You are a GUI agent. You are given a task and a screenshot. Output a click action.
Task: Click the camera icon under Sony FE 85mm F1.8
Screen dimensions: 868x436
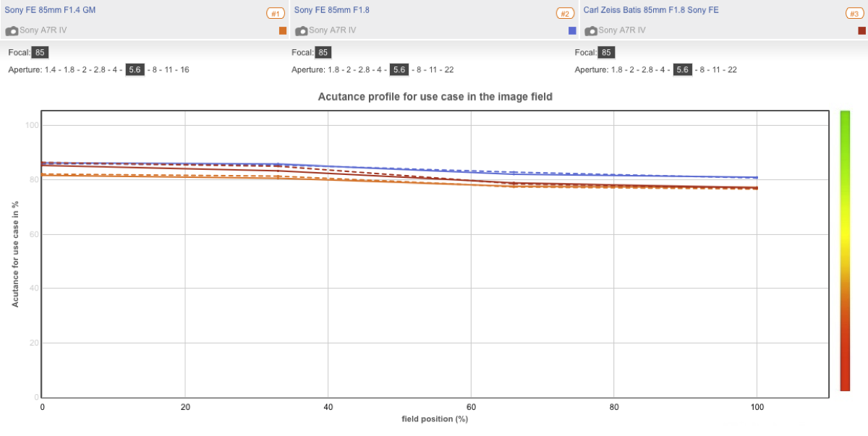tap(302, 31)
